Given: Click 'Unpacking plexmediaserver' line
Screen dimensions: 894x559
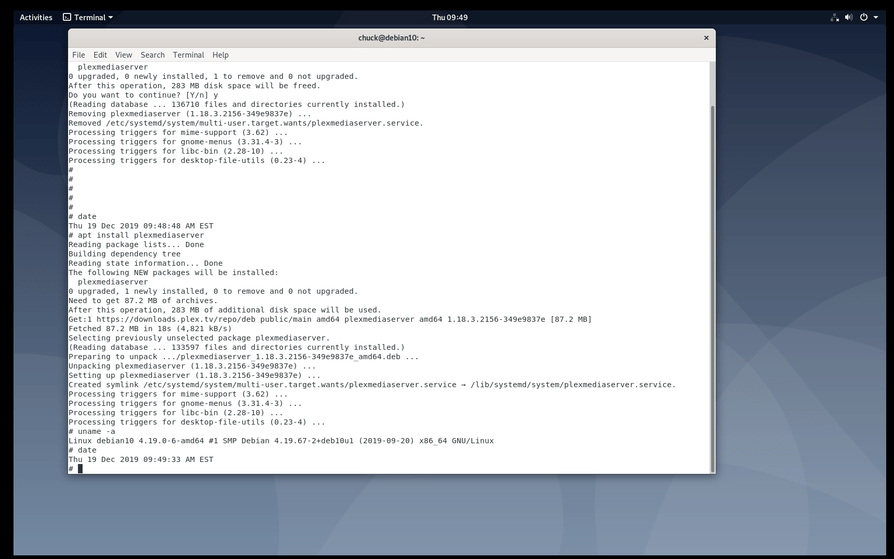Looking at the screenshot, I should (x=192, y=366).
